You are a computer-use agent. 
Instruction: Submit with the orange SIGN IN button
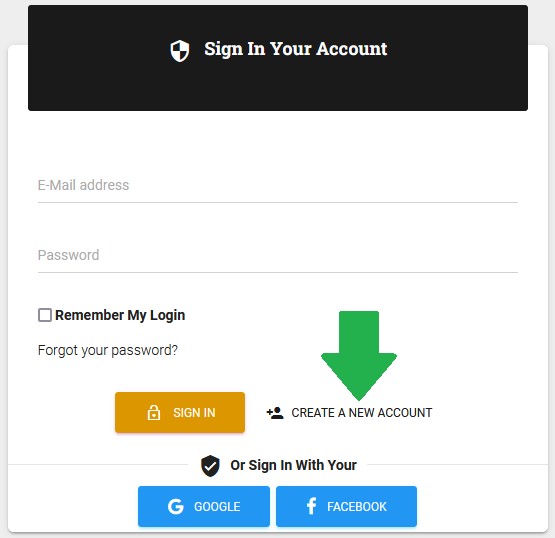coord(180,412)
